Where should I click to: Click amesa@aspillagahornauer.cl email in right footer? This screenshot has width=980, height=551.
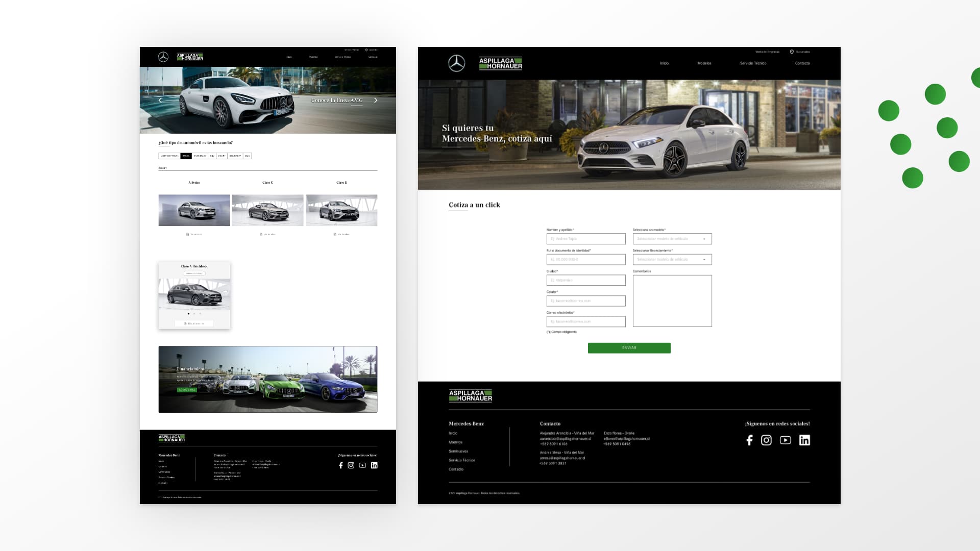[562, 458]
